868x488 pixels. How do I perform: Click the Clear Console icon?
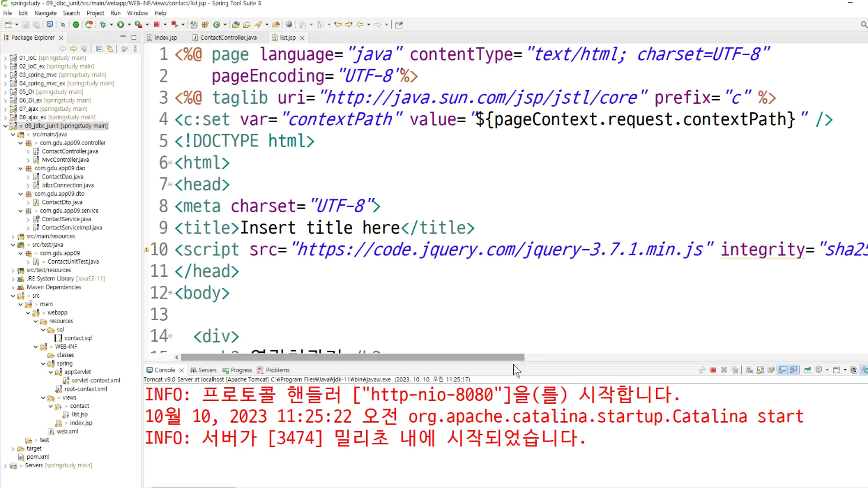[750, 370]
